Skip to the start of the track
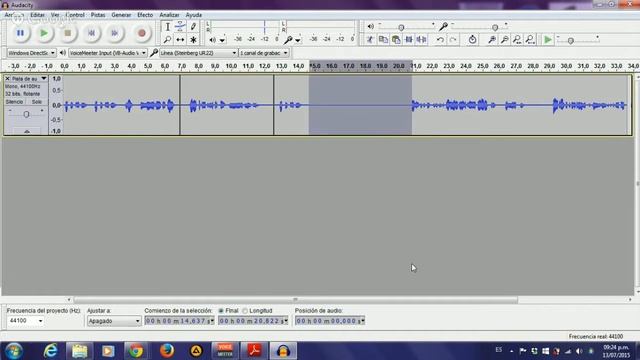This screenshot has width=640, height=360. (91, 33)
